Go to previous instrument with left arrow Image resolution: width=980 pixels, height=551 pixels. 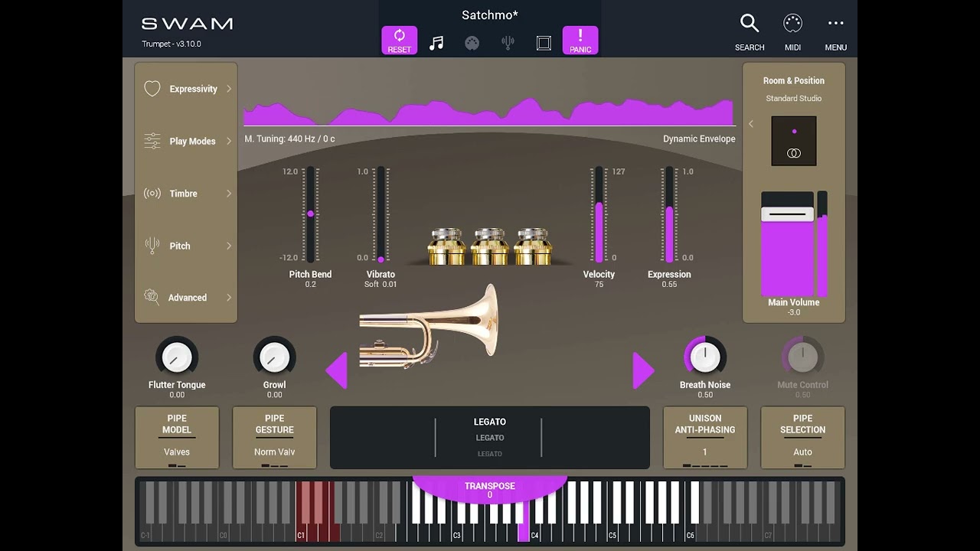tap(337, 370)
